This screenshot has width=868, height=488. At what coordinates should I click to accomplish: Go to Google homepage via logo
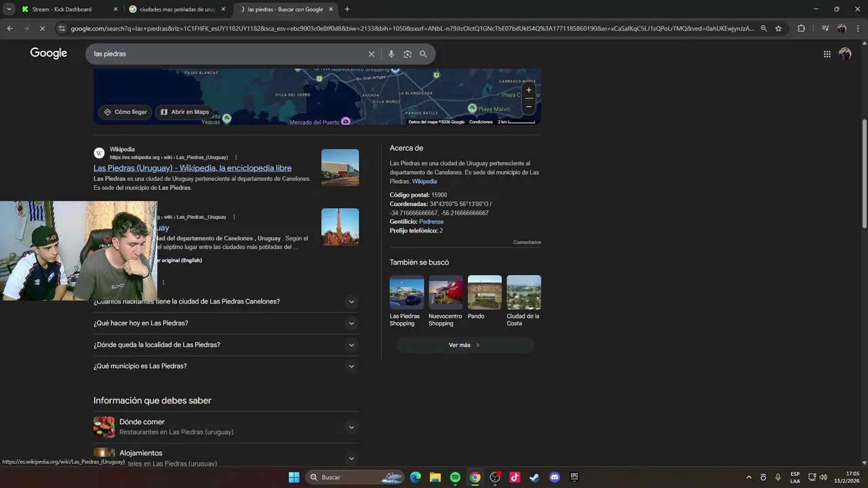49,54
